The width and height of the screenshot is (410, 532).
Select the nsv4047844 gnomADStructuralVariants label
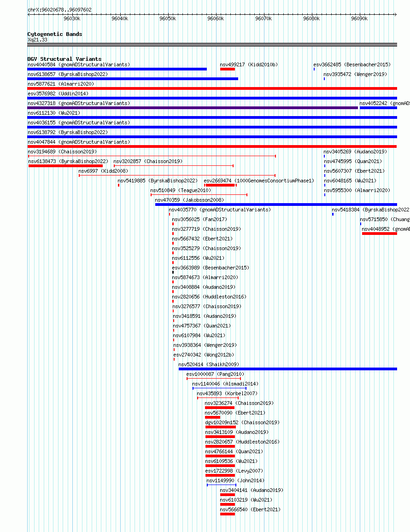[x=79, y=142]
